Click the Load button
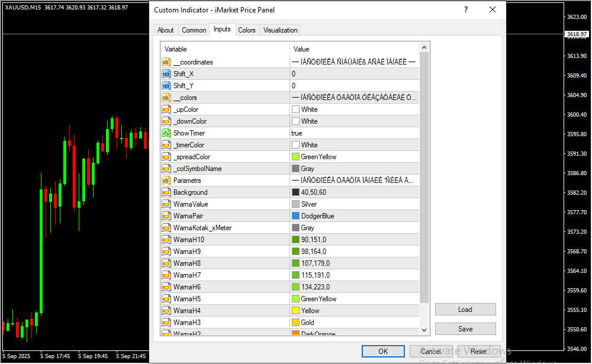The height and width of the screenshot is (364, 592). (x=465, y=310)
